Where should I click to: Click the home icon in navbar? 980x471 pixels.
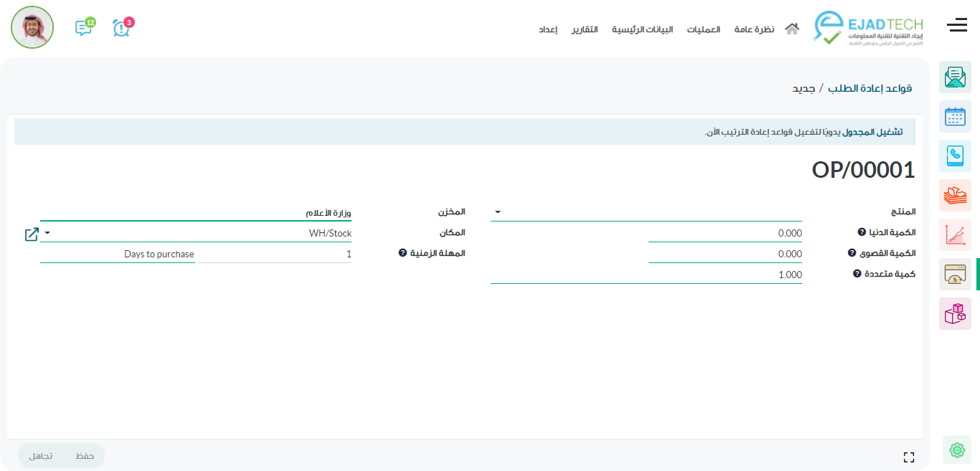coord(791,29)
